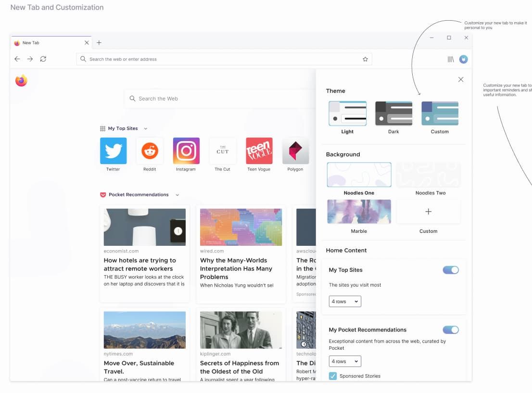Open the Polygon top site shortcut

295,151
